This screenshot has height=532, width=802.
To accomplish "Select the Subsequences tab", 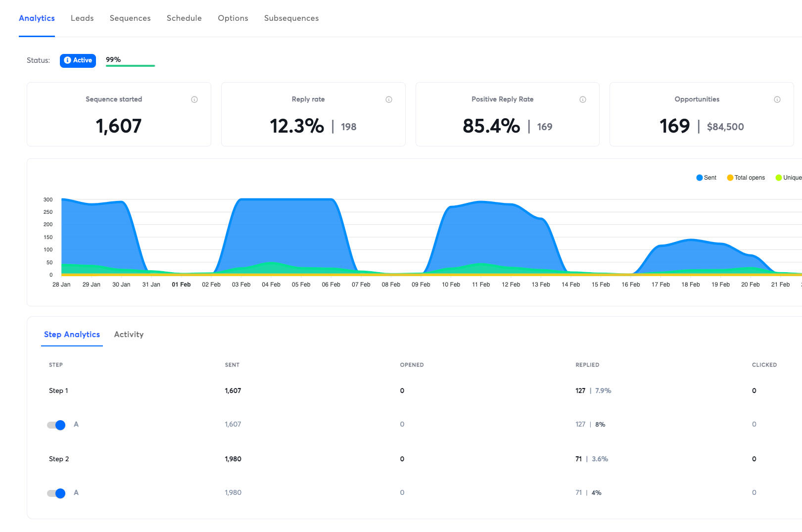I will click(291, 18).
